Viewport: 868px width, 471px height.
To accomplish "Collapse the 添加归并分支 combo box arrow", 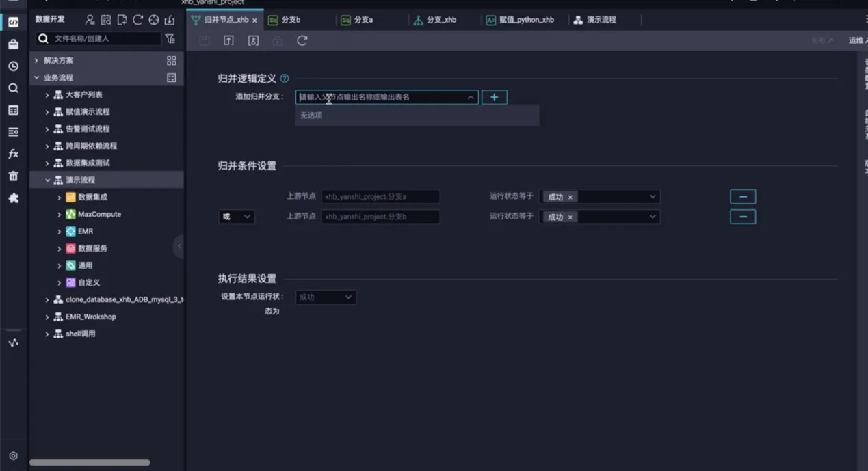I will (471, 98).
